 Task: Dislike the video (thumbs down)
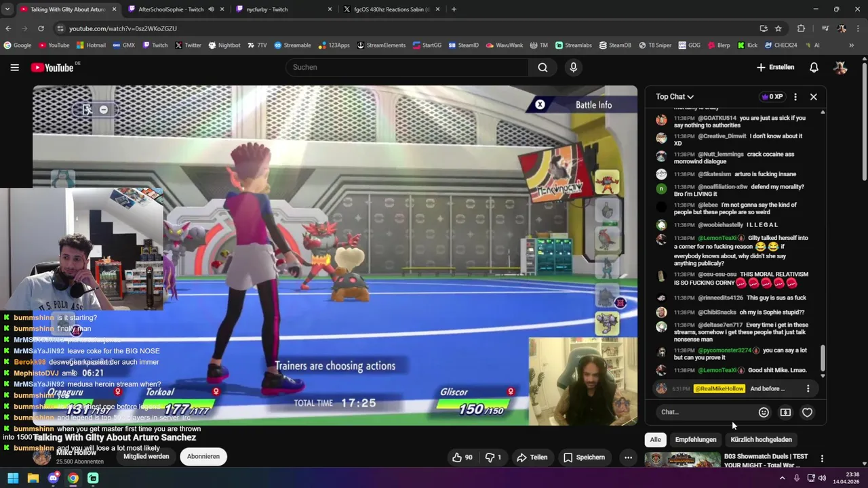pyautogui.click(x=493, y=457)
